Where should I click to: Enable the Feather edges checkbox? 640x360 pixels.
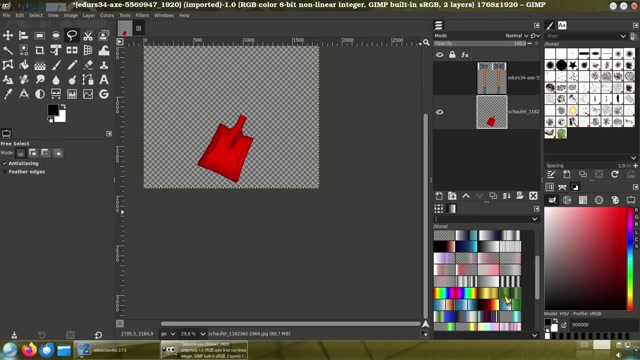click(x=5, y=172)
